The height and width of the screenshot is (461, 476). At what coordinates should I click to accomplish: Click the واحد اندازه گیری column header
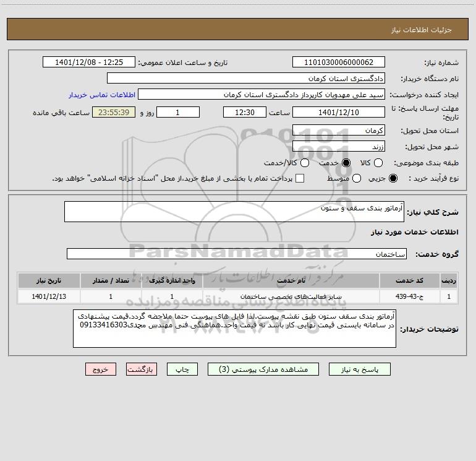point(172,280)
